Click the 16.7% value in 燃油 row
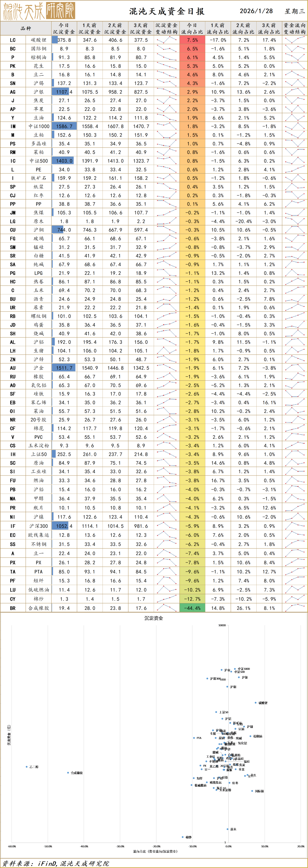Viewport: 308px width, 868px height. 218,481
